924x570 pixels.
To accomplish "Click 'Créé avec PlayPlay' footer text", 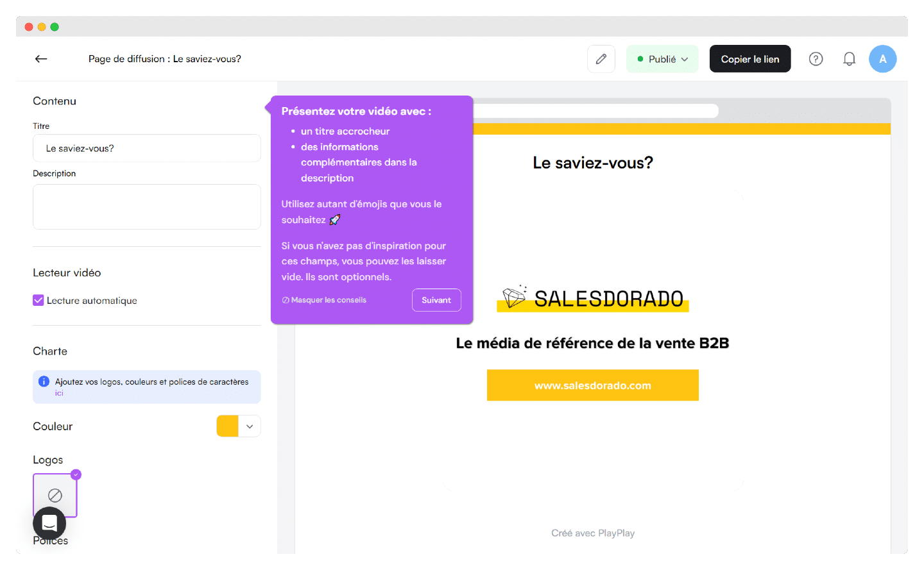I will 593,533.
